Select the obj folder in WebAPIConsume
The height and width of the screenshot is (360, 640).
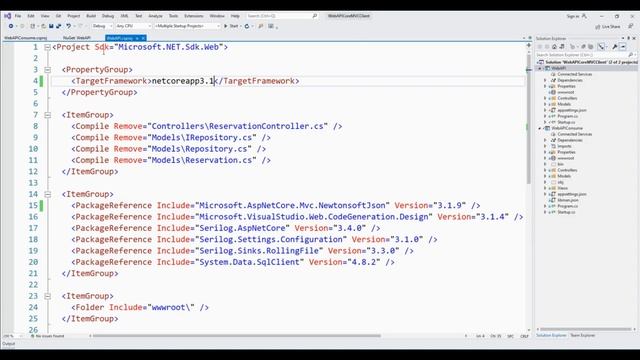click(x=561, y=182)
